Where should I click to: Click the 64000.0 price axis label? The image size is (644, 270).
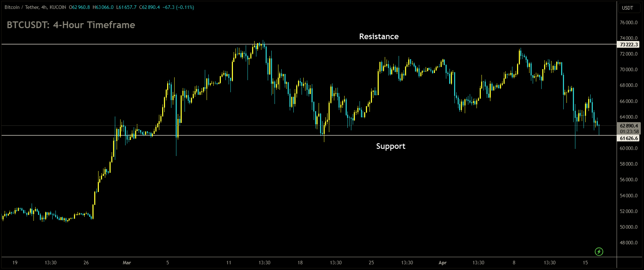click(629, 117)
